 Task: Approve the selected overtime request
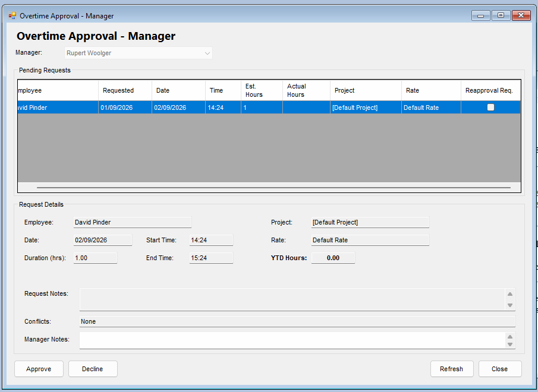tap(39, 369)
